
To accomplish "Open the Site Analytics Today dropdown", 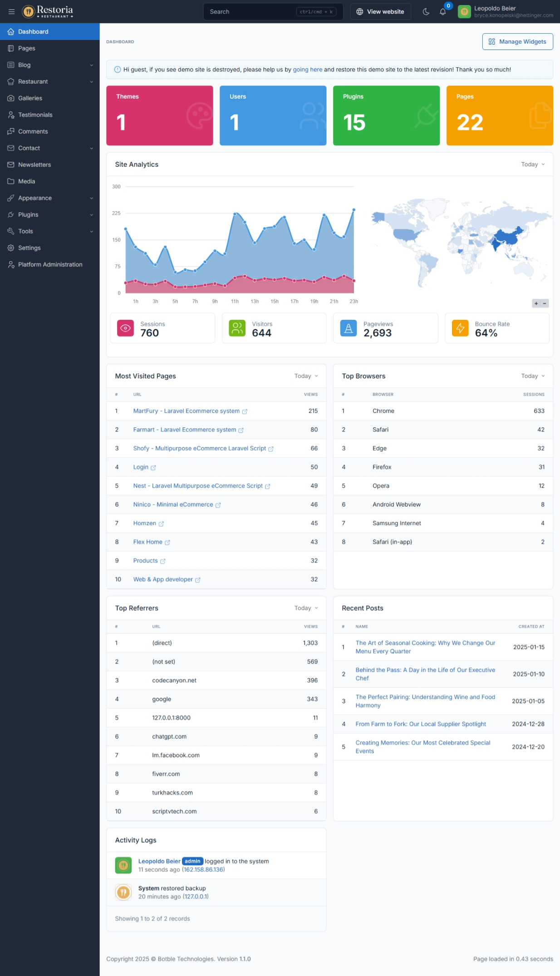I will 532,164.
